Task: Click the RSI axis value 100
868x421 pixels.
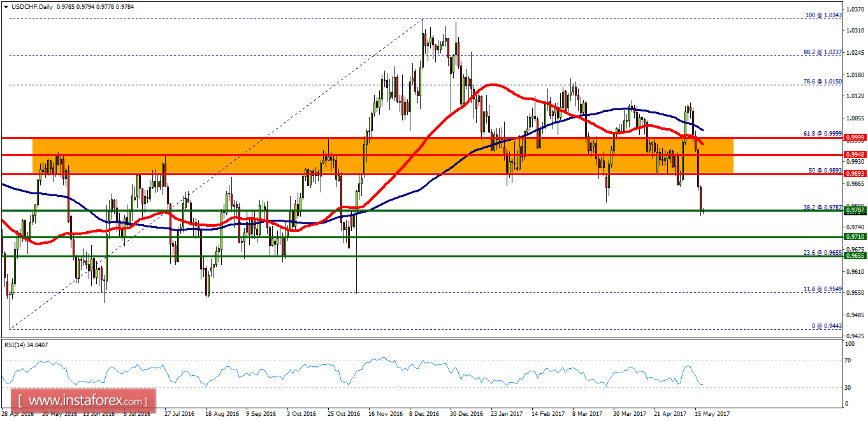Action: point(850,344)
